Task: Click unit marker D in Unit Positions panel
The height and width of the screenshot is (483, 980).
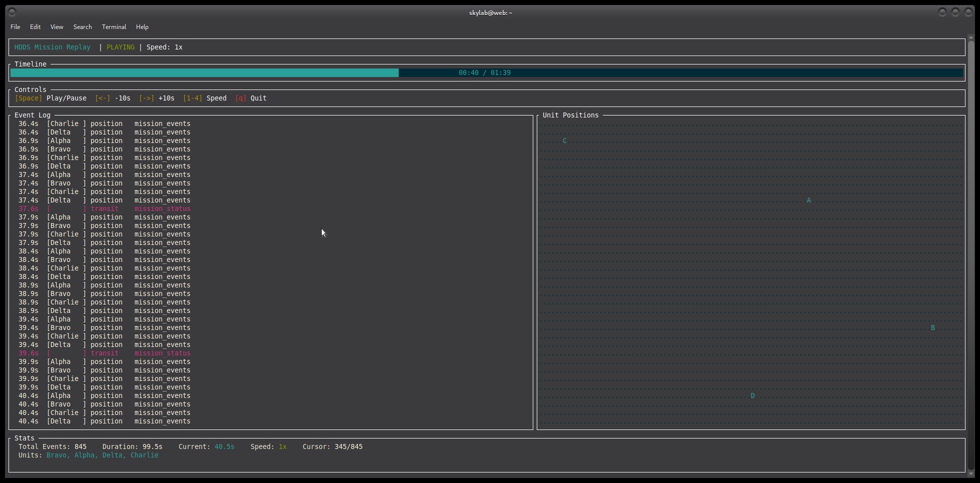Action: [753, 395]
